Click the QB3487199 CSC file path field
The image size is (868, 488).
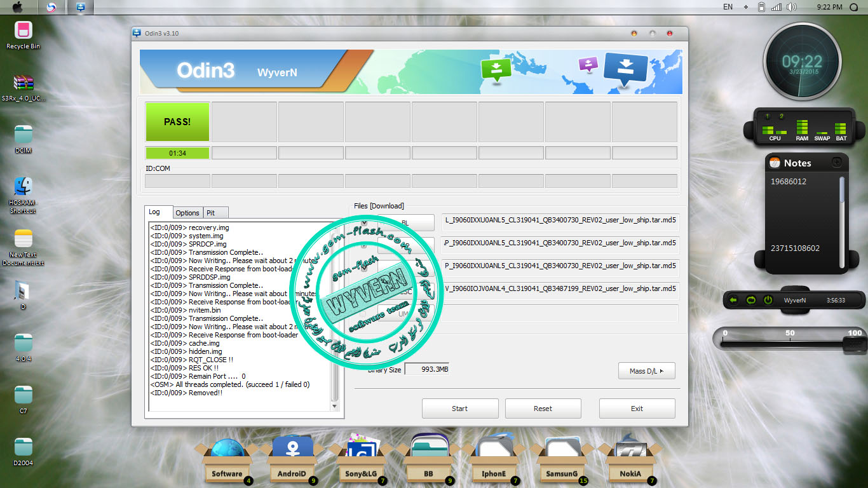[560, 288]
